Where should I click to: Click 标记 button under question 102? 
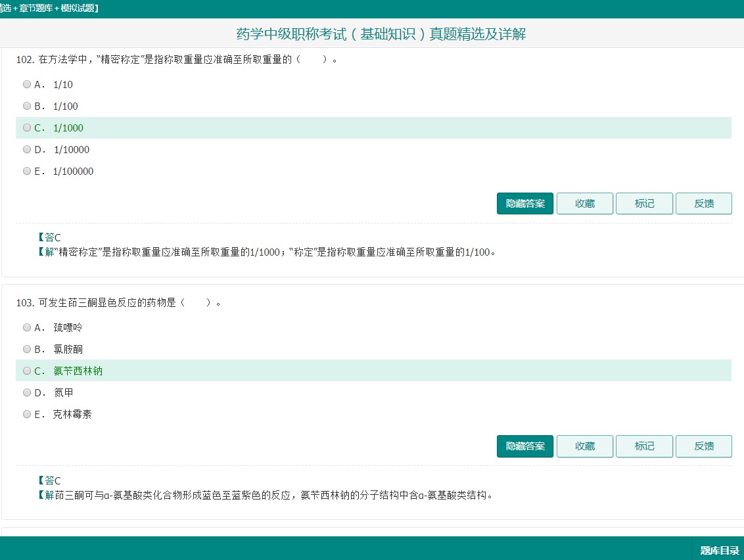coord(644,204)
